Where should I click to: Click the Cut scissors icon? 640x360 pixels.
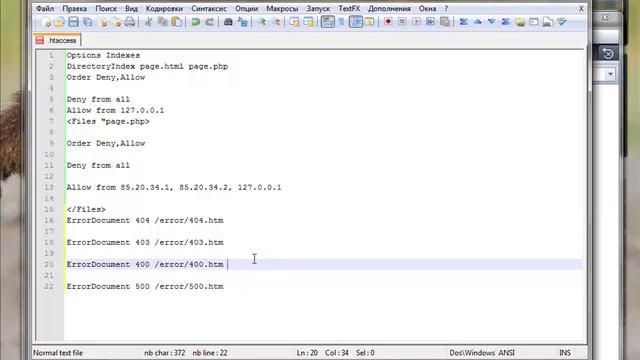coord(148,22)
